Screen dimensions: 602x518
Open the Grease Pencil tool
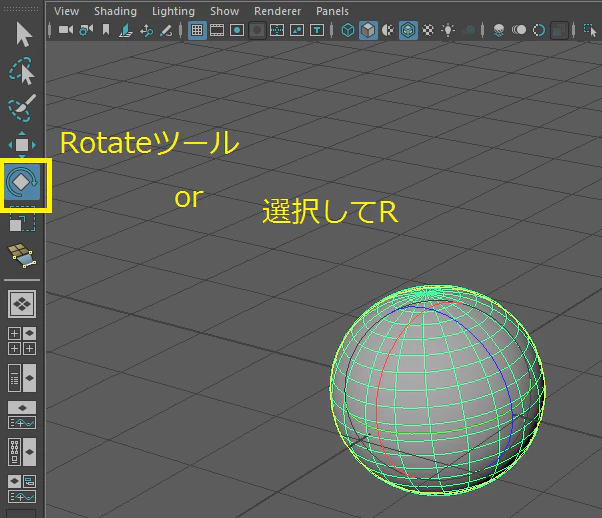coord(166,30)
